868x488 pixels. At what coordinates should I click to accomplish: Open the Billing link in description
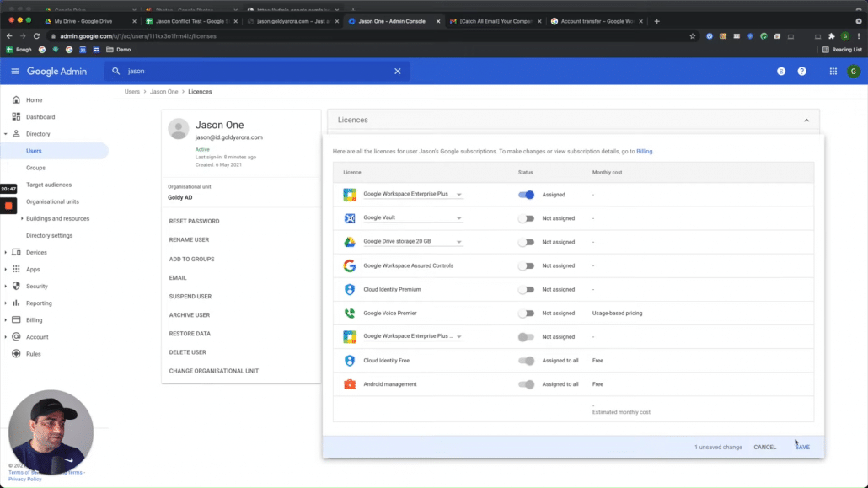click(644, 151)
